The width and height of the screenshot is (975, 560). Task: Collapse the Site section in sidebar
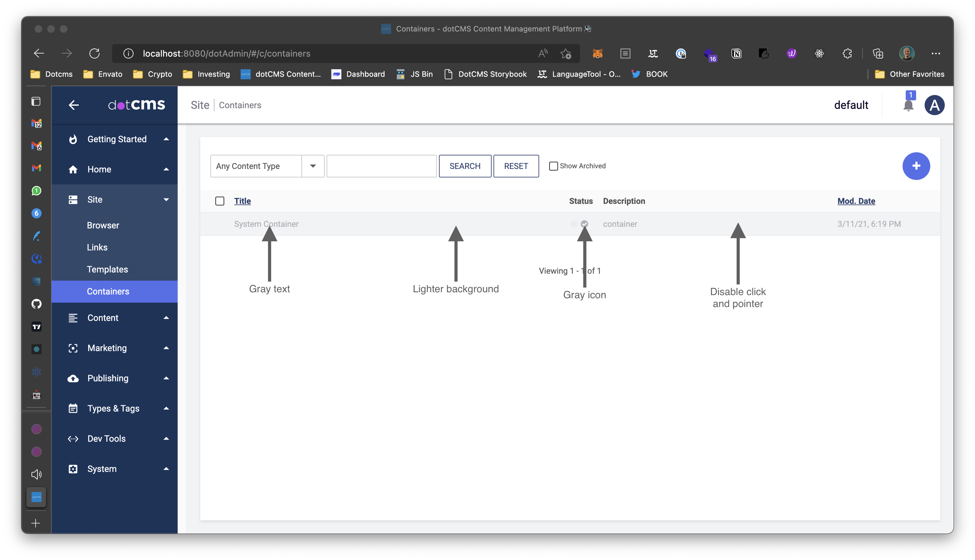click(166, 199)
